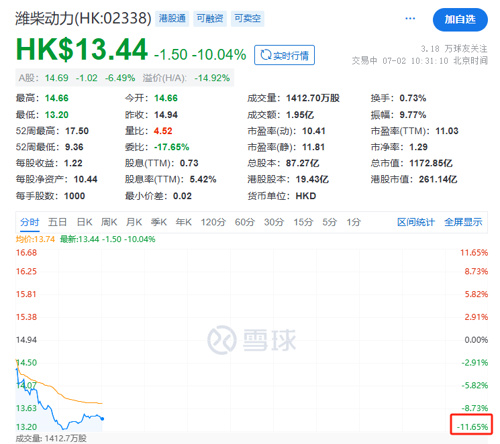Open the 周K chart tab
500x444 pixels.
tap(109, 222)
